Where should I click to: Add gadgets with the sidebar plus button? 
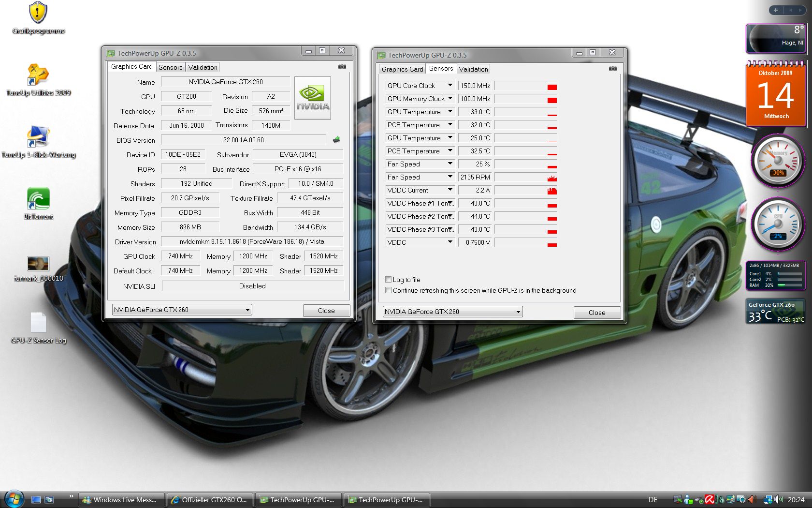point(776,10)
